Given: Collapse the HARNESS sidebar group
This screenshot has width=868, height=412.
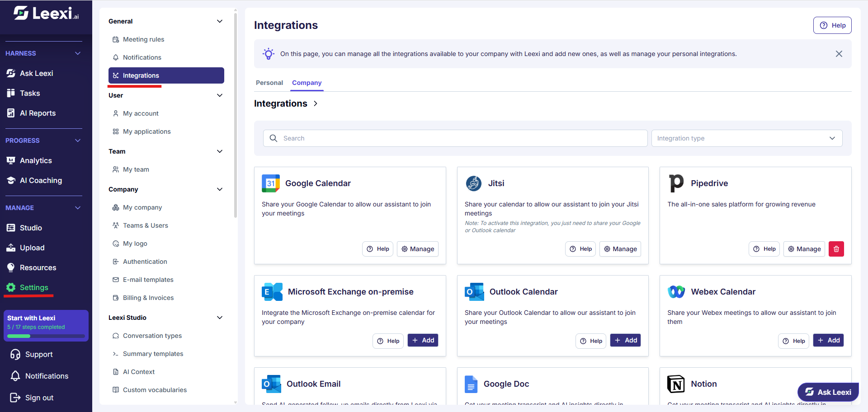Looking at the screenshot, I should [78, 53].
